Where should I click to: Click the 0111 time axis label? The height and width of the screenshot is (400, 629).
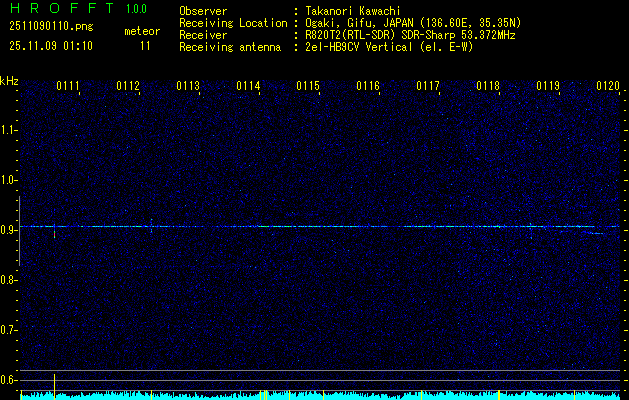click(68, 86)
